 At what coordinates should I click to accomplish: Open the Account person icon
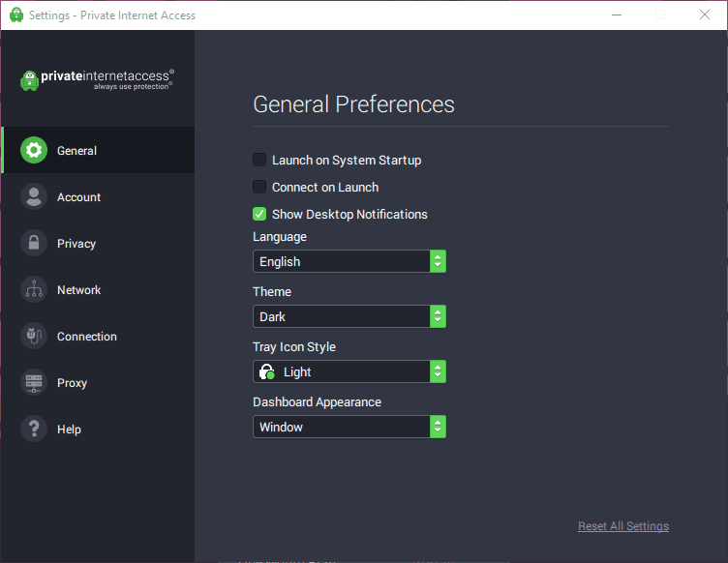[34, 197]
